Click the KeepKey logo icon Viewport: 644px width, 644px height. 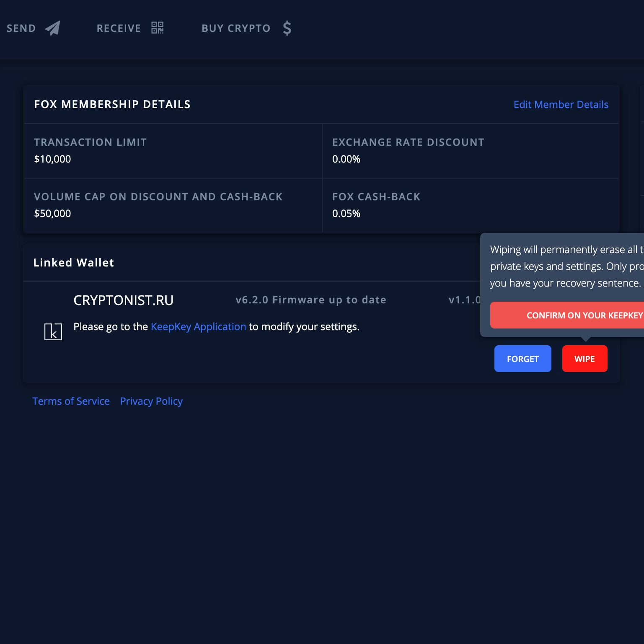[53, 331]
